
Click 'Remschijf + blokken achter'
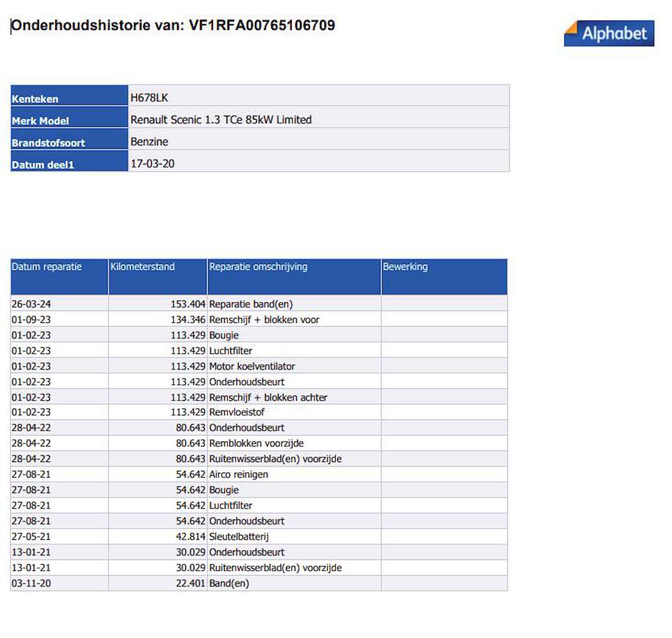268,398
